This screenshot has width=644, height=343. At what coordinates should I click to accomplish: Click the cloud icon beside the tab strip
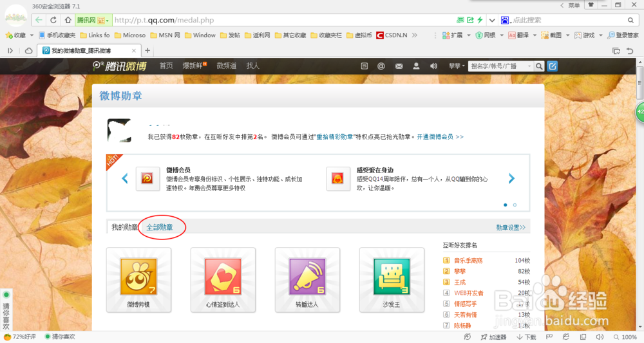pyautogui.click(x=29, y=50)
